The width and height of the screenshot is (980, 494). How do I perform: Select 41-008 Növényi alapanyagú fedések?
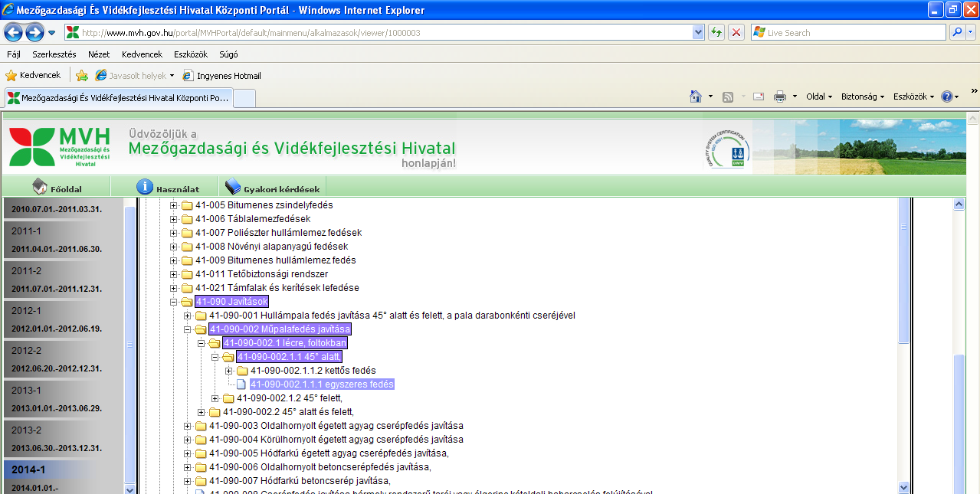271,247
